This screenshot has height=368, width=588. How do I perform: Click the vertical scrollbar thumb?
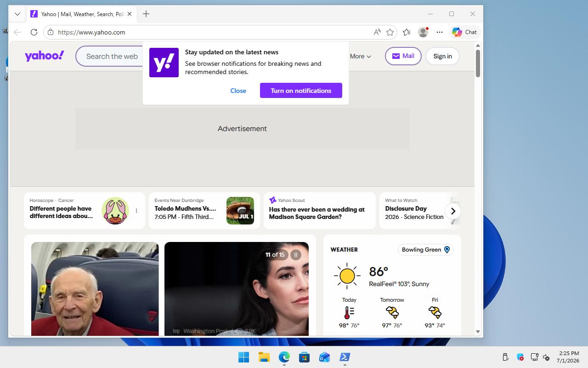(x=478, y=63)
